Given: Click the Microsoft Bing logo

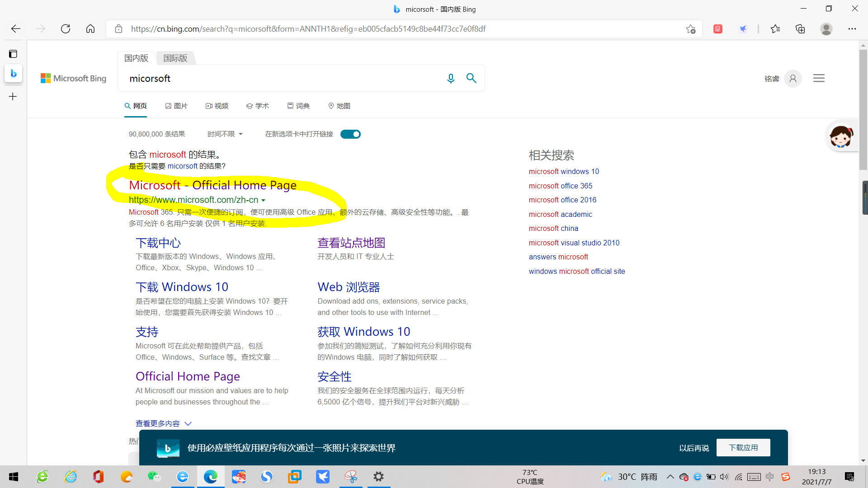Looking at the screenshot, I should tap(74, 78).
